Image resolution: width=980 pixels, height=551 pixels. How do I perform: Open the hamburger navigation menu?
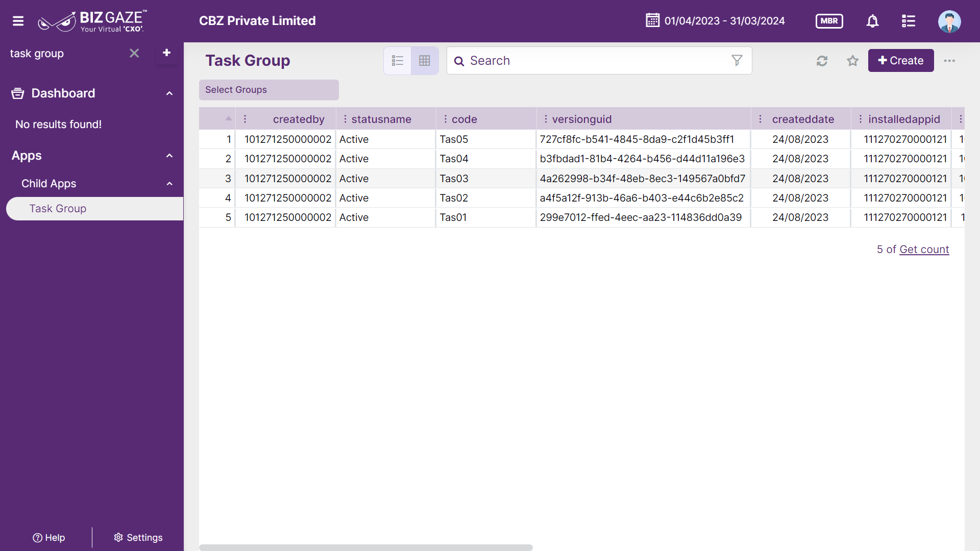coord(18,21)
